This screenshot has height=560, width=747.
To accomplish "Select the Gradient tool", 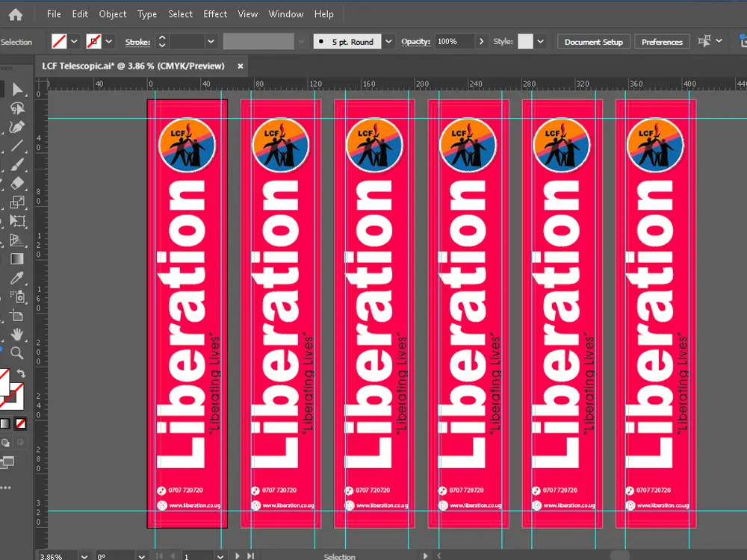I will pyautogui.click(x=17, y=258).
